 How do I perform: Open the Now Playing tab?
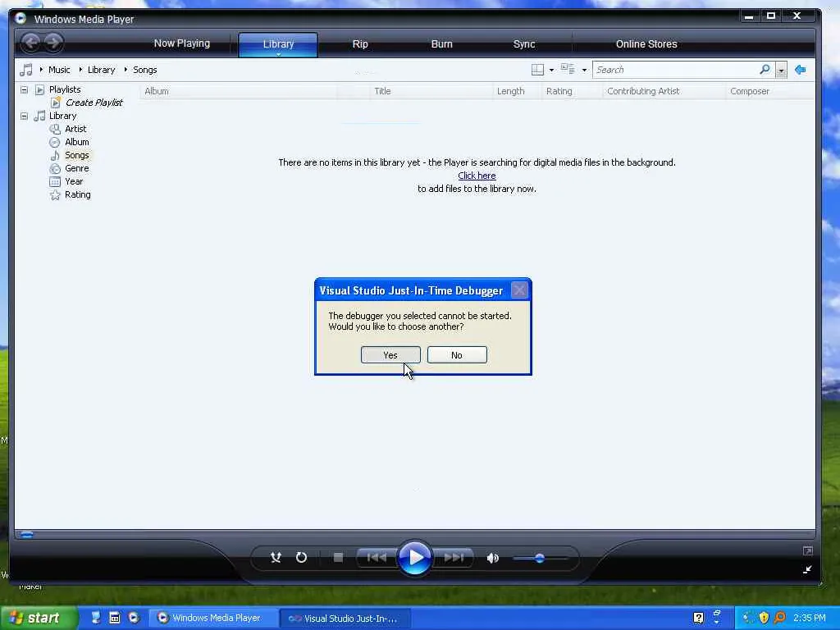point(181,43)
